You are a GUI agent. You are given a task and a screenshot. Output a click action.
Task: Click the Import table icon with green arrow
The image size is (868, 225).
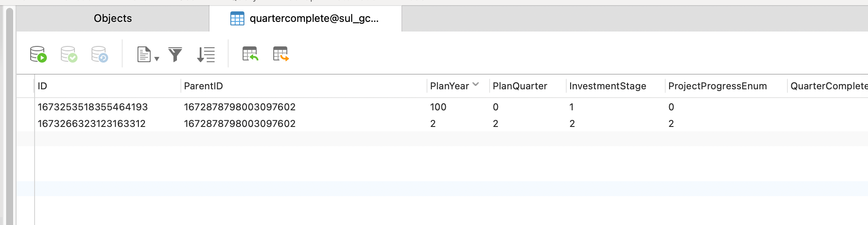(250, 54)
